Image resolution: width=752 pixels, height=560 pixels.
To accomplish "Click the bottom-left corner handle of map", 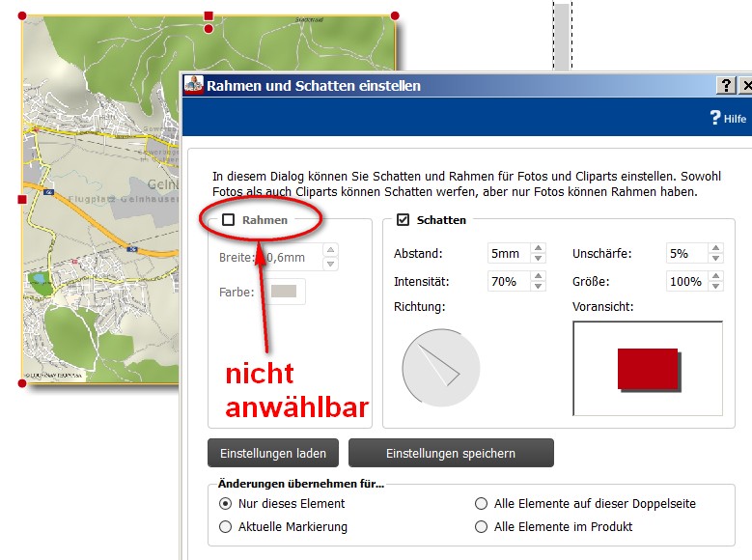I will coord(22,383).
